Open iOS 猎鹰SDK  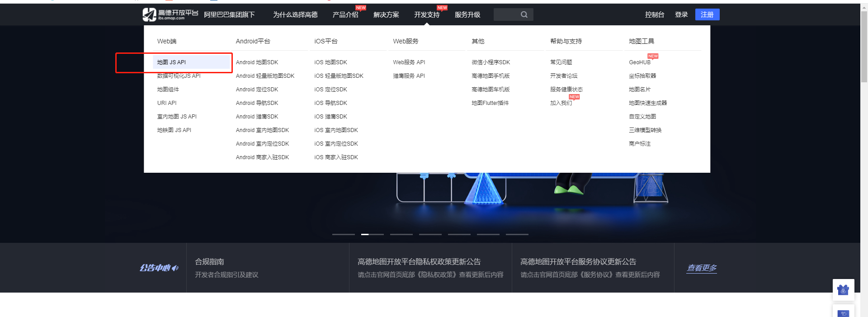(330, 117)
